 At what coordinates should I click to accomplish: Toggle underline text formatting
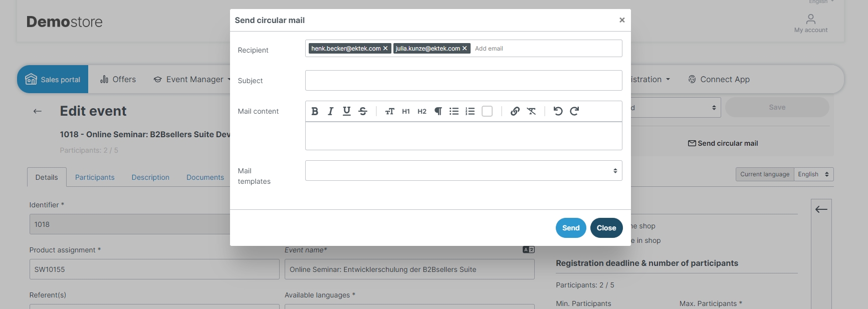(346, 111)
